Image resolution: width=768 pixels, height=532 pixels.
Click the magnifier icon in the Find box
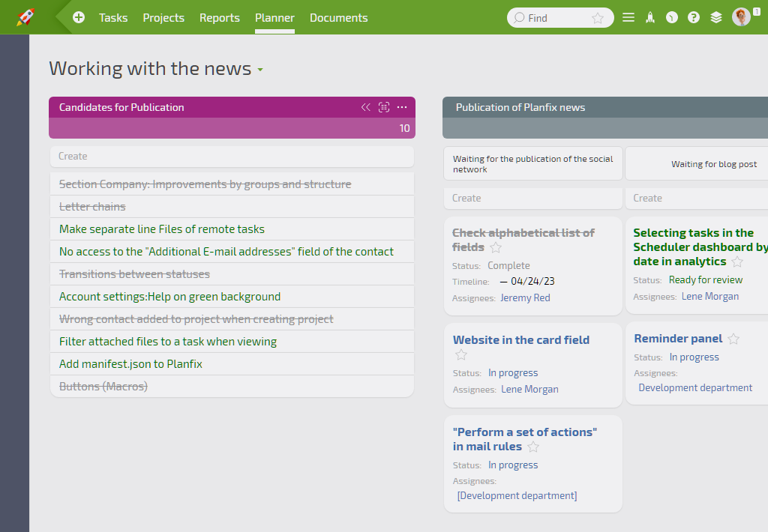point(519,18)
